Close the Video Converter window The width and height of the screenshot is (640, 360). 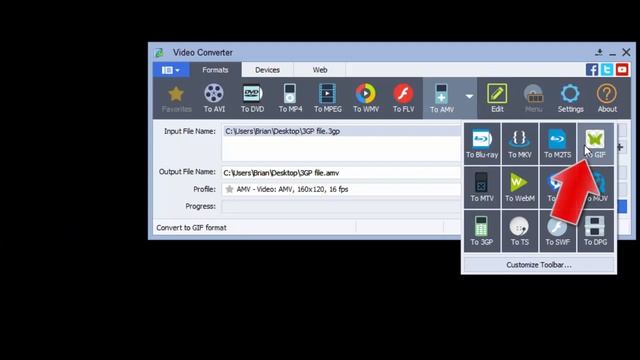point(626,52)
